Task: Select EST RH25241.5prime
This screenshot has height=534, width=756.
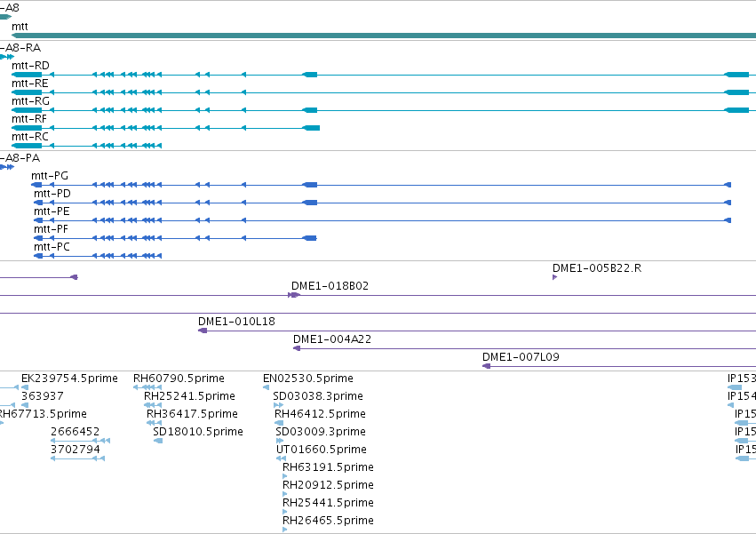Action: pos(189,396)
